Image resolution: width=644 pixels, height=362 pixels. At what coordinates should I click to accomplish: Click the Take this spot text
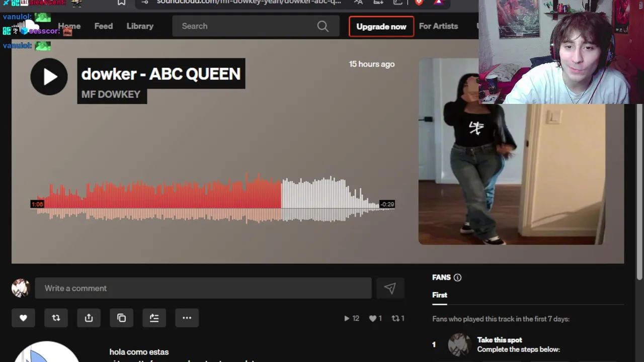[x=500, y=340]
